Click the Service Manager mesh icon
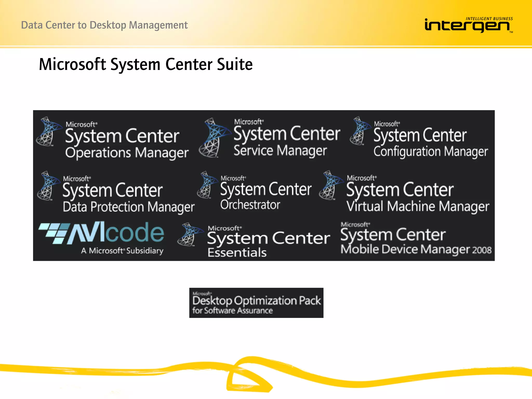This screenshot has width=532, height=399. [x=215, y=138]
